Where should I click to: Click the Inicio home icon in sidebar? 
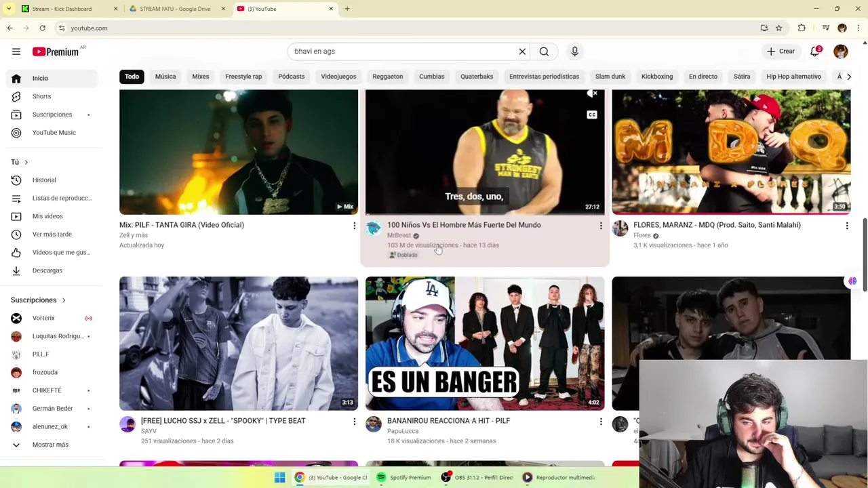coord(16,78)
